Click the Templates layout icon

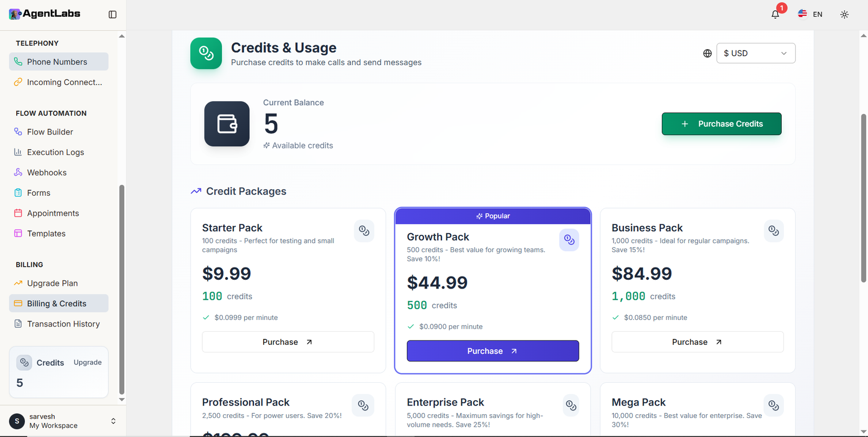pos(18,234)
